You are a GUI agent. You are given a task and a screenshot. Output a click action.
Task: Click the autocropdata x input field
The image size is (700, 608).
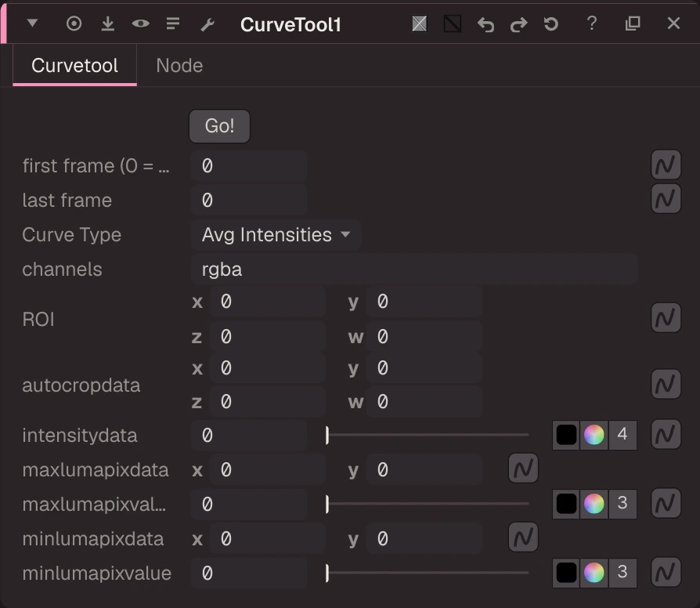point(268,368)
